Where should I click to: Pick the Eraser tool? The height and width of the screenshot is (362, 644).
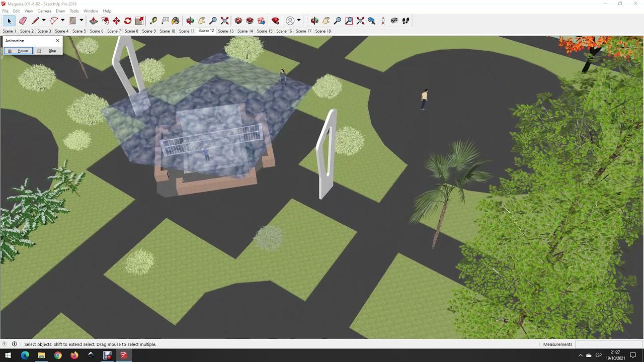(23, 21)
